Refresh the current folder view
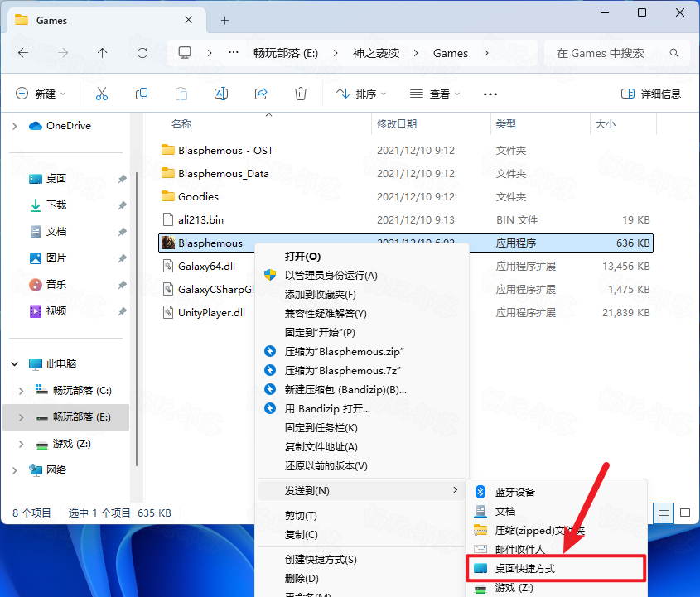Image resolution: width=700 pixels, height=597 pixels. [142, 53]
